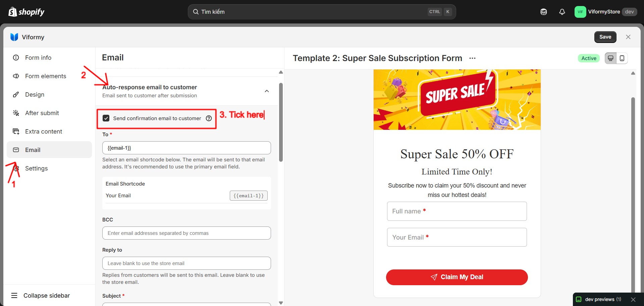Image resolution: width=644 pixels, height=306 pixels.
Task: Click the Shopify logo
Action: coord(26,12)
